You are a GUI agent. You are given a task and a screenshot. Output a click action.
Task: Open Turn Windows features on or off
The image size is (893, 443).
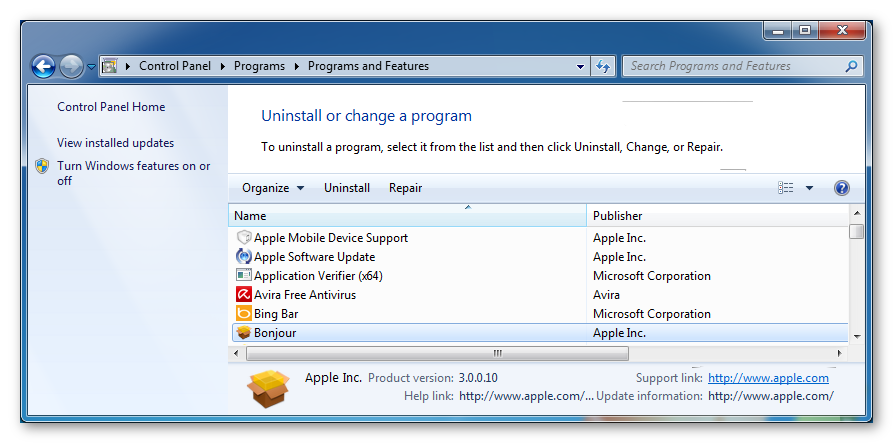[x=133, y=173]
